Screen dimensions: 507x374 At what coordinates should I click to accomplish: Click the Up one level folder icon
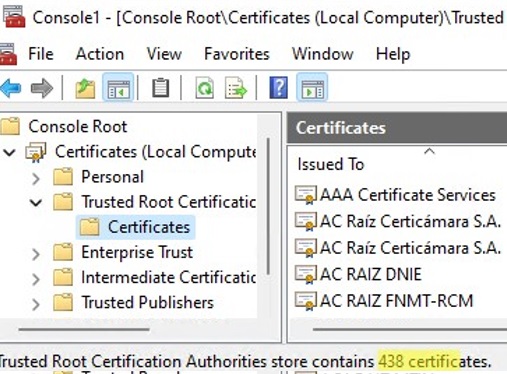(85, 88)
